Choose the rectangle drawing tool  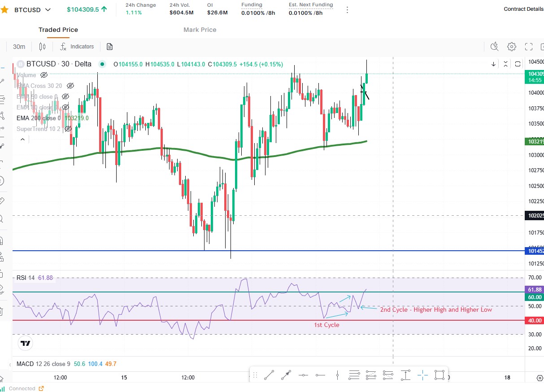tap(439, 375)
